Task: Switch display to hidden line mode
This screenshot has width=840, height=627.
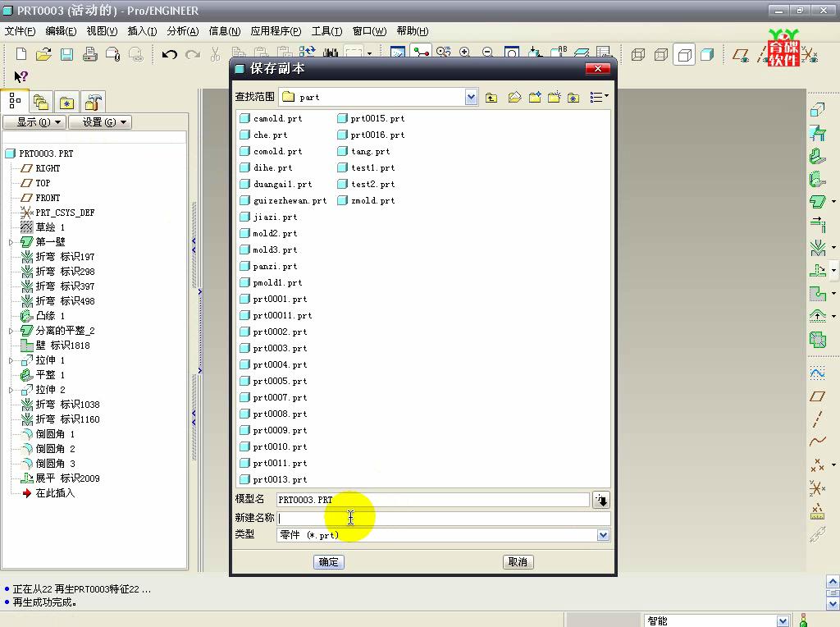Action: [661, 54]
